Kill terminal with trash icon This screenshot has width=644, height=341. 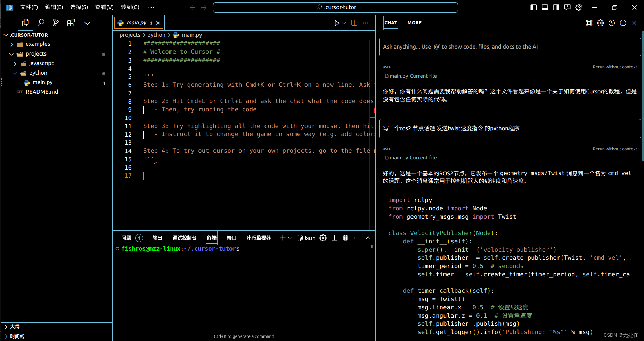[345, 238]
